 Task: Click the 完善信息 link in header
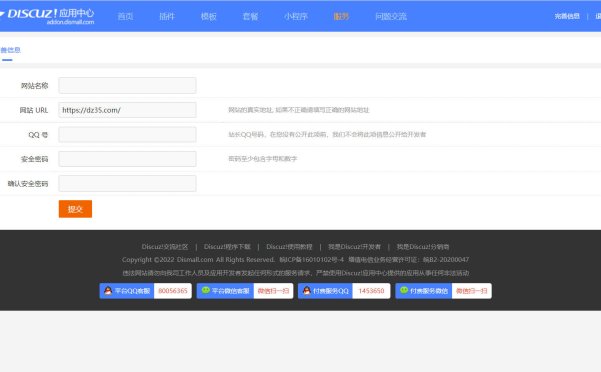pyautogui.click(x=567, y=16)
